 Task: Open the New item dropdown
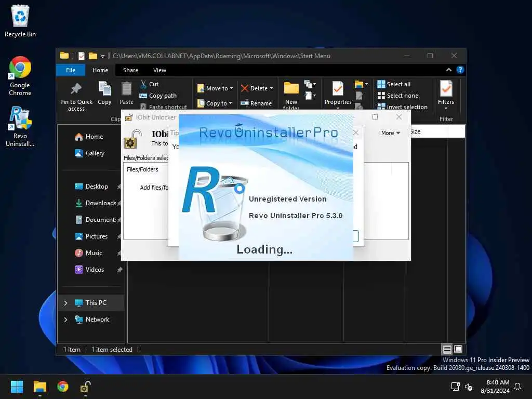pyautogui.click(x=310, y=84)
